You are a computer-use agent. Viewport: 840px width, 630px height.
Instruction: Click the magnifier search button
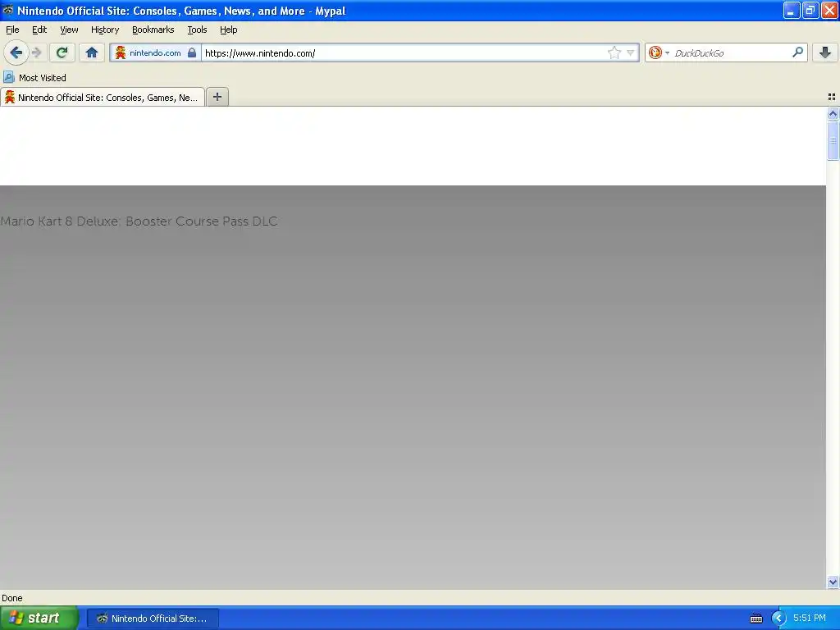click(x=797, y=52)
